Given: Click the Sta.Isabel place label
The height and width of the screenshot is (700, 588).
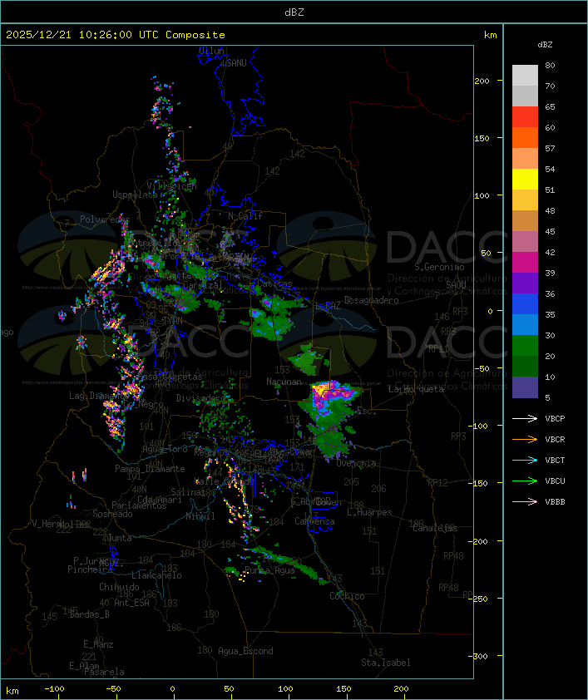Looking at the screenshot, I should click(385, 663).
